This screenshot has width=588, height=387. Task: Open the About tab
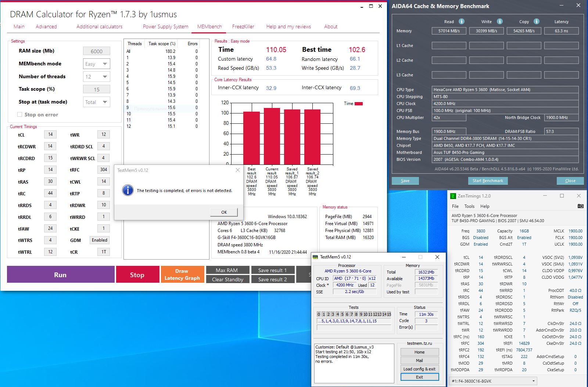coord(331,26)
